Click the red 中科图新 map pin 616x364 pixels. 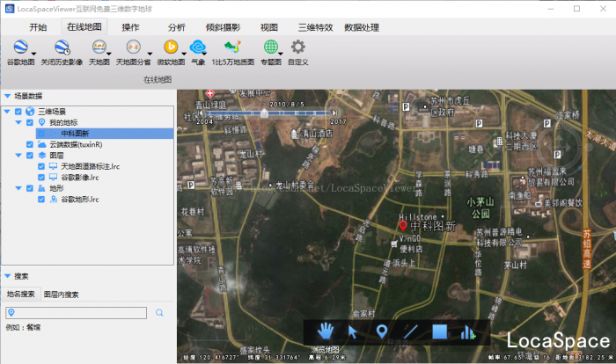click(x=403, y=225)
